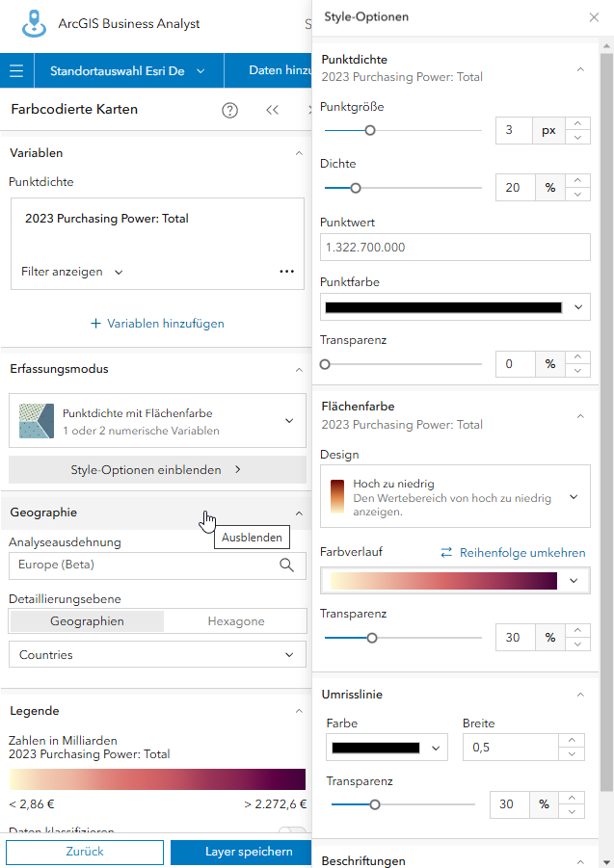Open the Countries level dropdown

157,654
